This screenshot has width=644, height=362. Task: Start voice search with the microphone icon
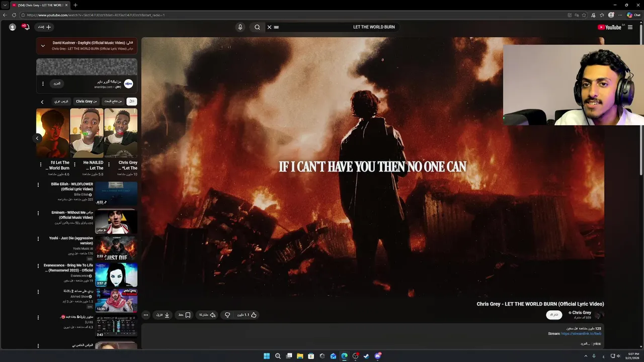pos(240,27)
